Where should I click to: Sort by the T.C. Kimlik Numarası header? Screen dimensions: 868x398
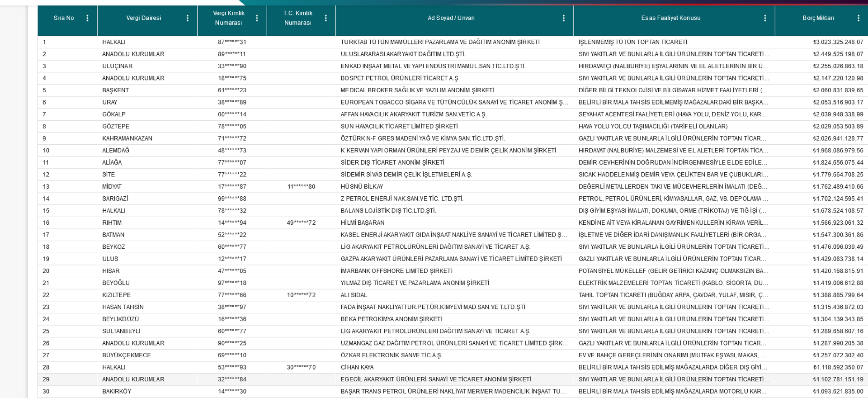(x=298, y=18)
